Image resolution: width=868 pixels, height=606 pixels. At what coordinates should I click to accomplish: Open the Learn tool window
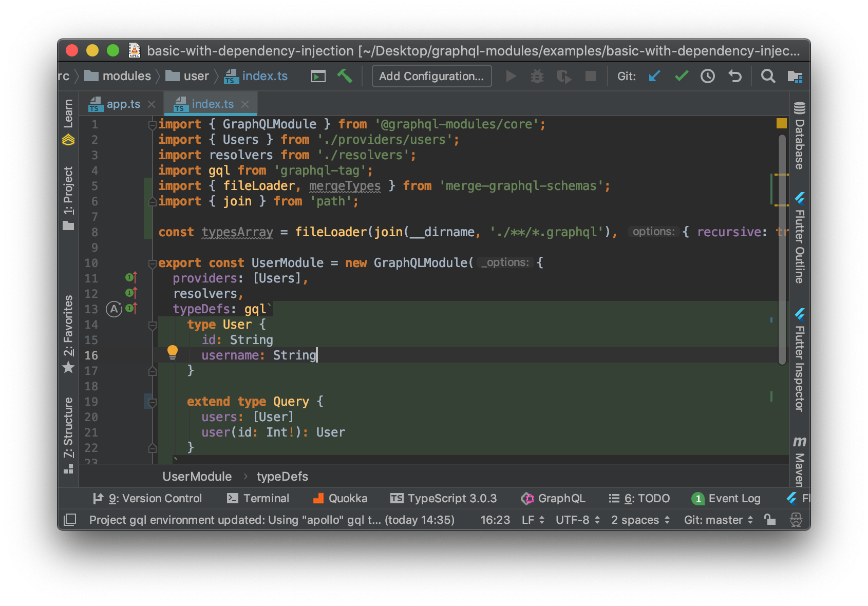pyautogui.click(x=68, y=122)
